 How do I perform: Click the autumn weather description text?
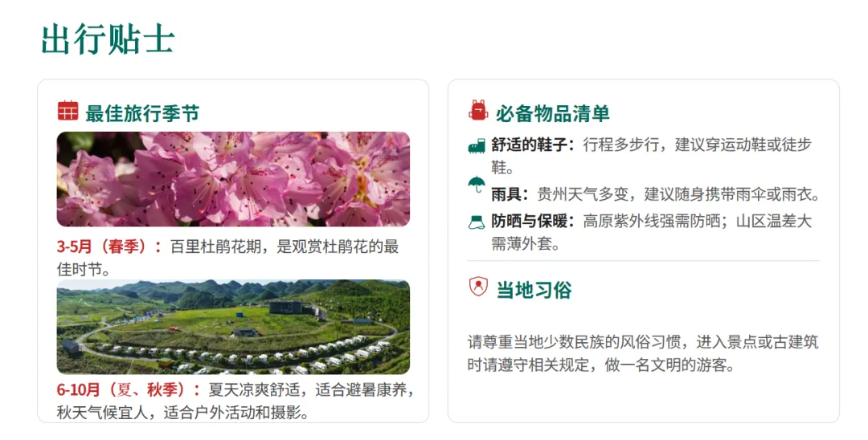pyautogui.click(x=182, y=413)
